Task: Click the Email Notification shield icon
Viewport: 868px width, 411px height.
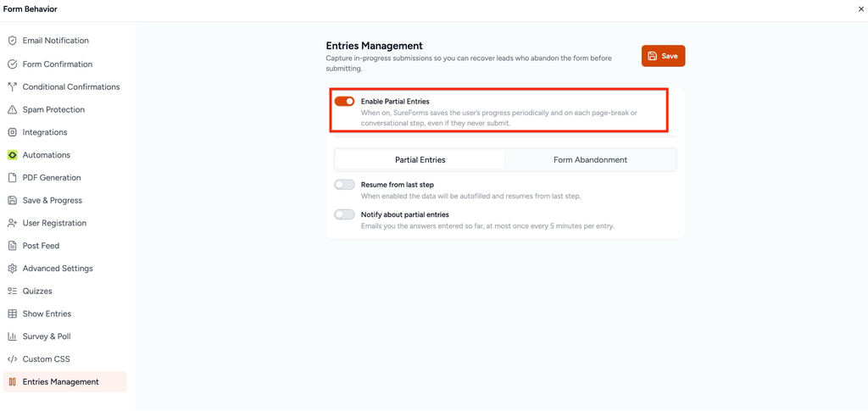Action: (12, 41)
